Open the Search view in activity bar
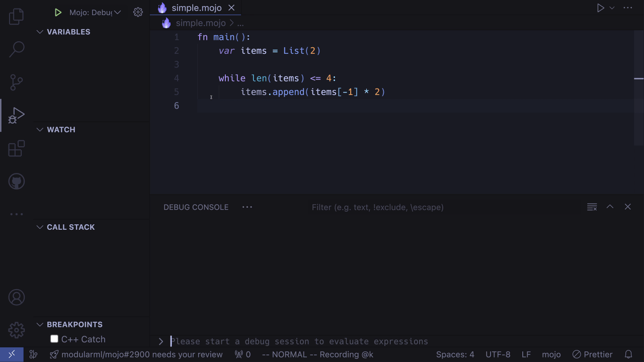This screenshot has height=362, width=644. pos(17,49)
